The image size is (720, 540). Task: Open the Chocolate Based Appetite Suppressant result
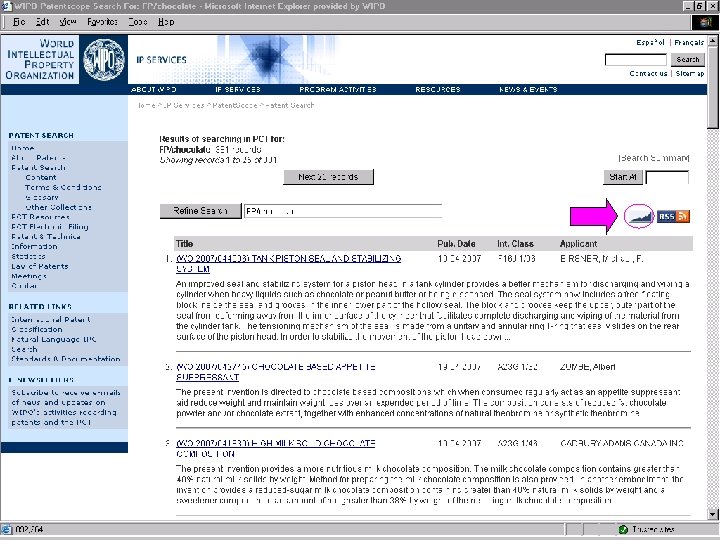click(x=276, y=372)
